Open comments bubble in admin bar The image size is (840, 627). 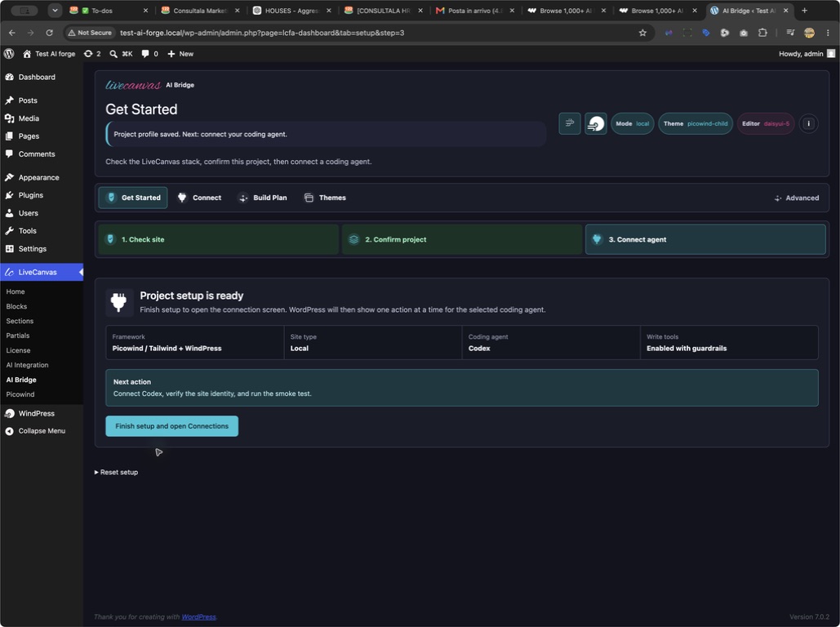pos(149,54)
